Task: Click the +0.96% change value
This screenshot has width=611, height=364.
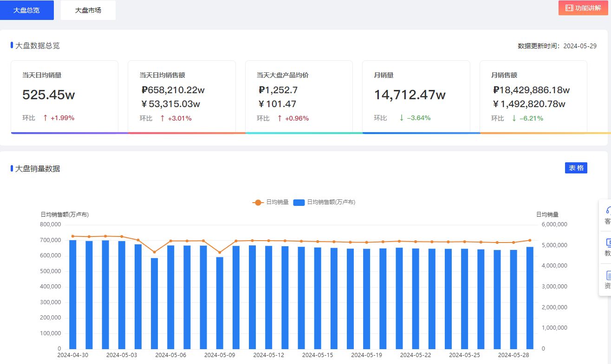Action: [297, 118]
